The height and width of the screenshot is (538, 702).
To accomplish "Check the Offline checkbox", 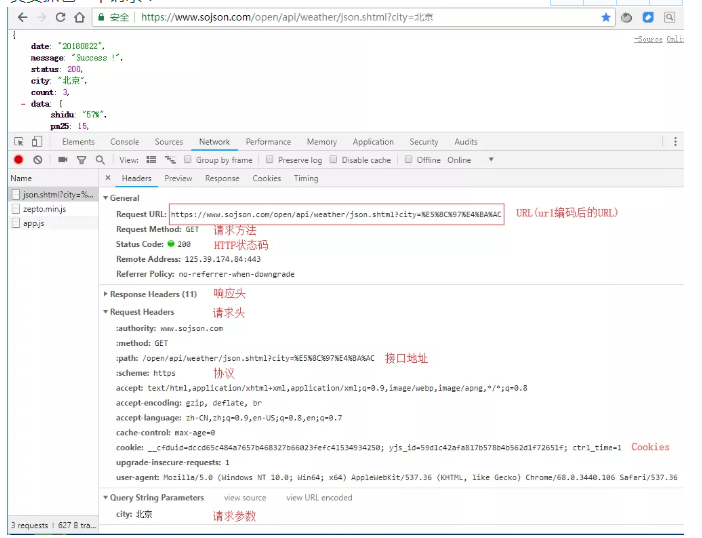I will pos(408,159).
